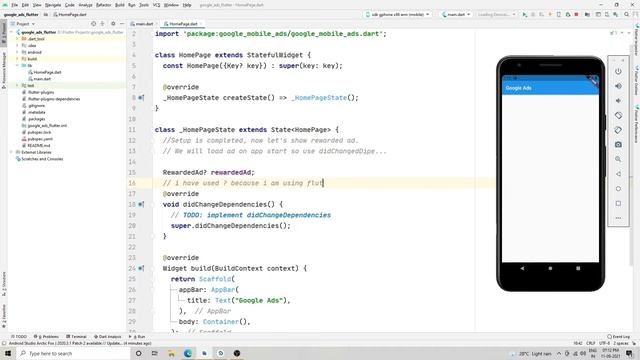Trigger Flutter hot reload lightning icon
Image resolution: width=640 pixels, height=360 pixels.
(550, 15)
